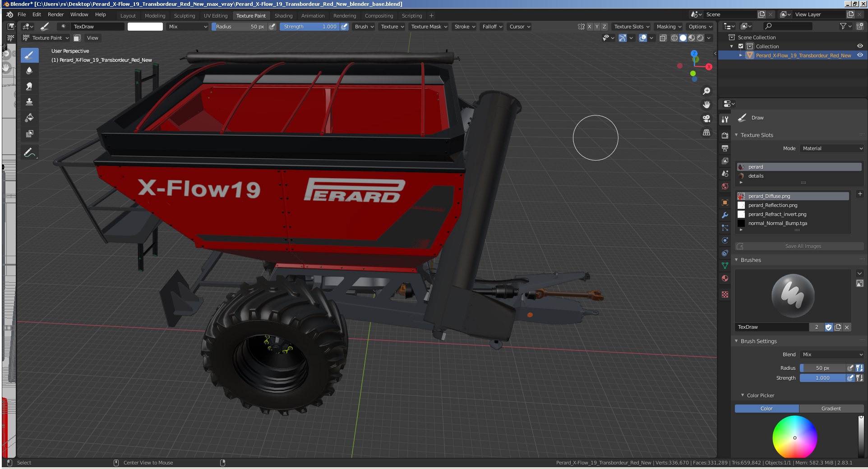Viewport: 868px width, 469px height.
Task: Click the Save All Images button
Action: pos(799,246)
